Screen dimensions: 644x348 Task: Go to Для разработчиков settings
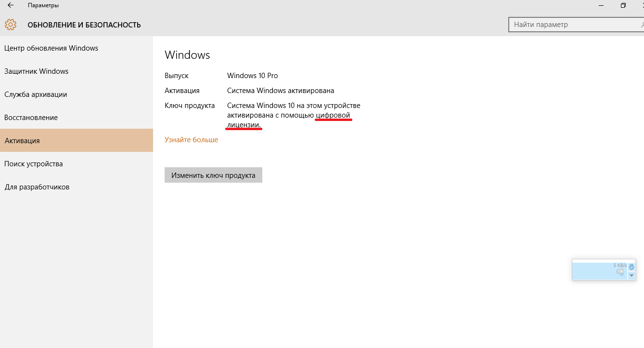tap(37, 187)
